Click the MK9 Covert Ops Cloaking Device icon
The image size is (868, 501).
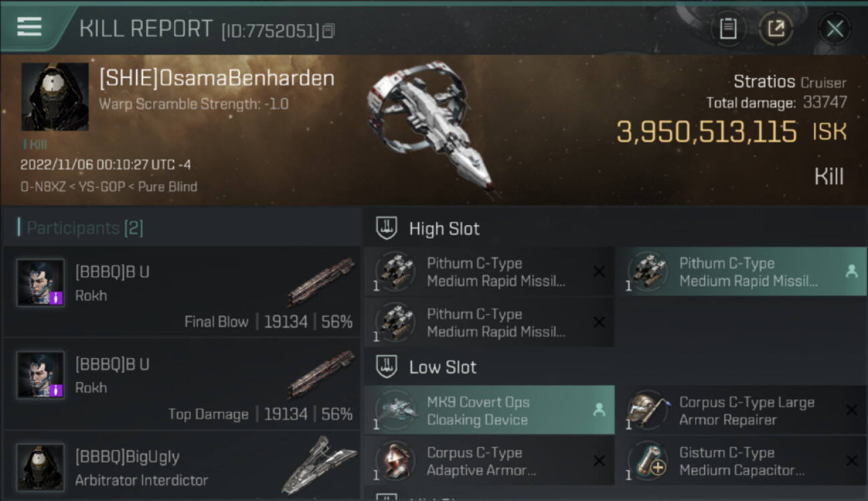(396, 411)
